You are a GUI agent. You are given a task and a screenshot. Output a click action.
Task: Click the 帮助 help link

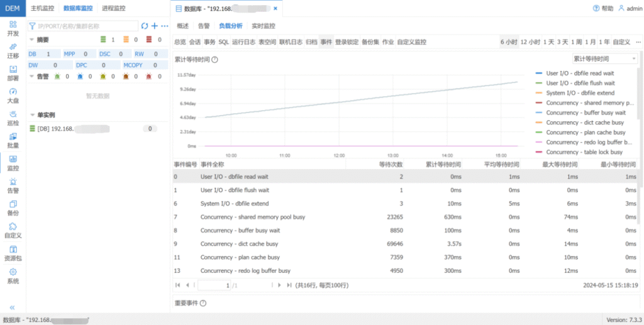[x=602, y=9]
